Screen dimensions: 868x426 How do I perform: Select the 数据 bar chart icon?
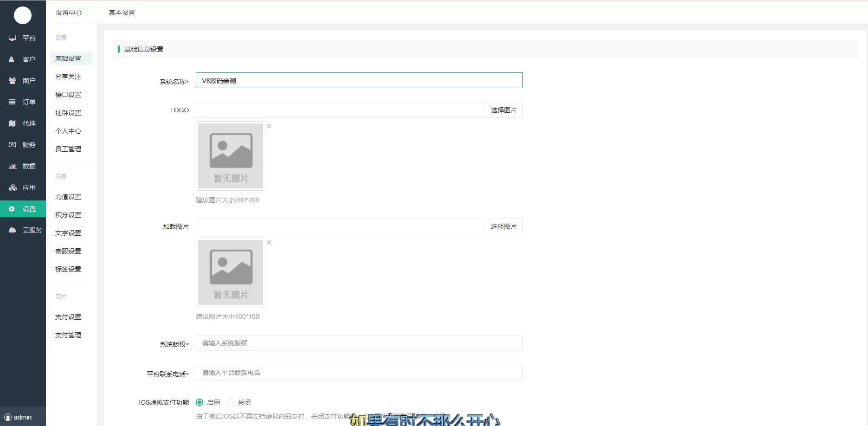point(13,166)
